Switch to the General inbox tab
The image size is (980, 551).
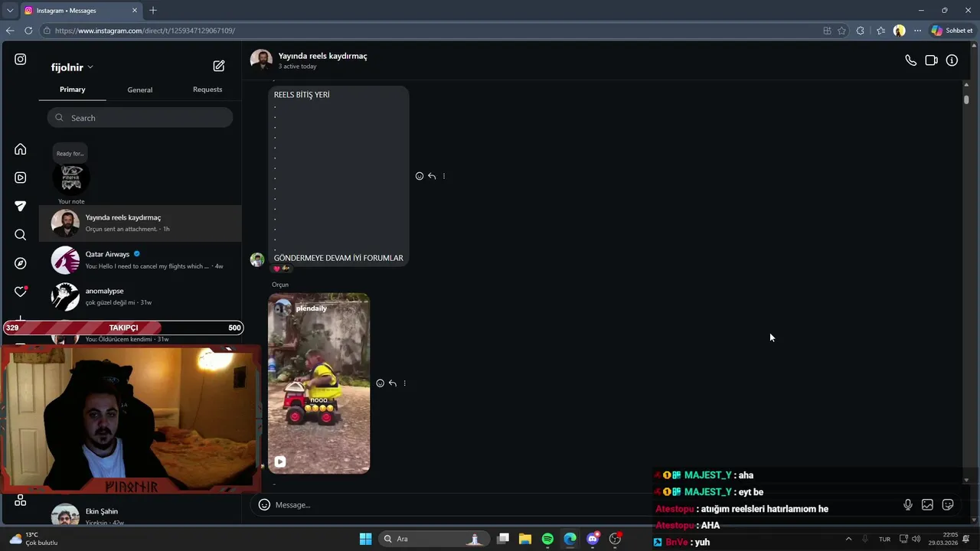tap(140, 90)
